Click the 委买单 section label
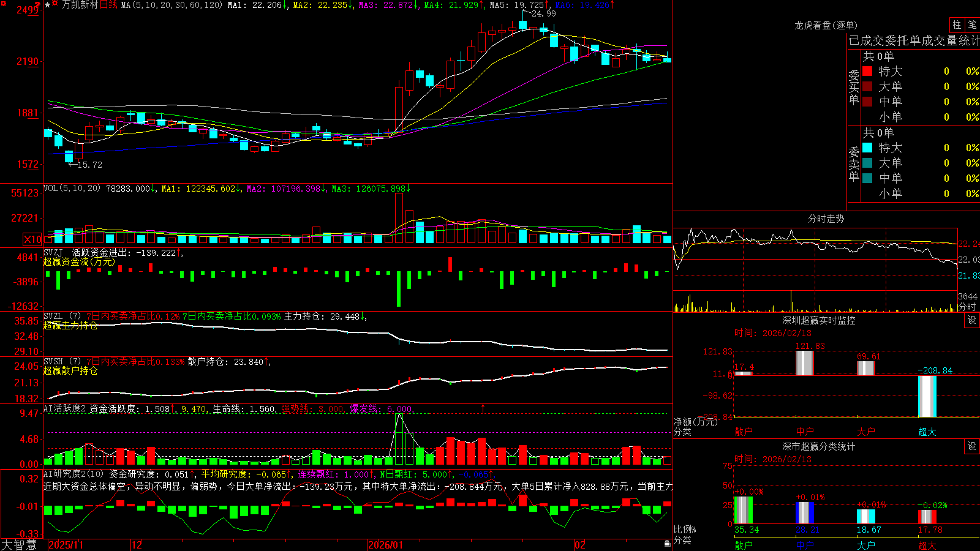This screenshot has width=980, height=551. pos(854,87)
